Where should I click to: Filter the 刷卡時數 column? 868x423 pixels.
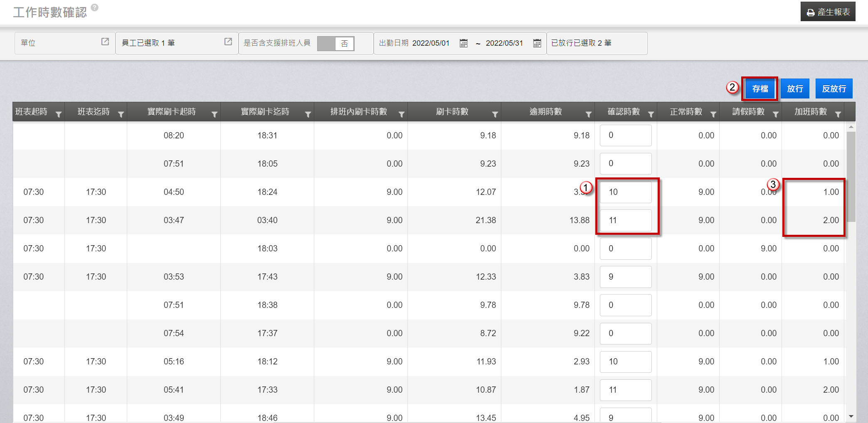pos(495,114)
